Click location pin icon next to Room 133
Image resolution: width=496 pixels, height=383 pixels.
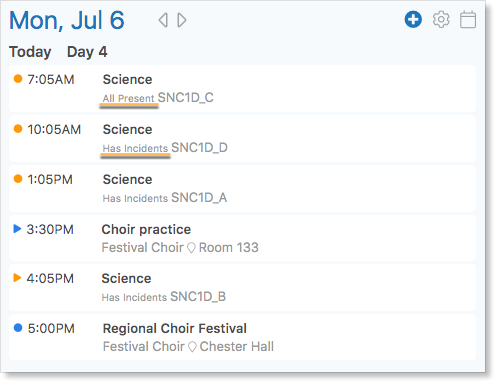pyautogui.click(x=191, y=248)
